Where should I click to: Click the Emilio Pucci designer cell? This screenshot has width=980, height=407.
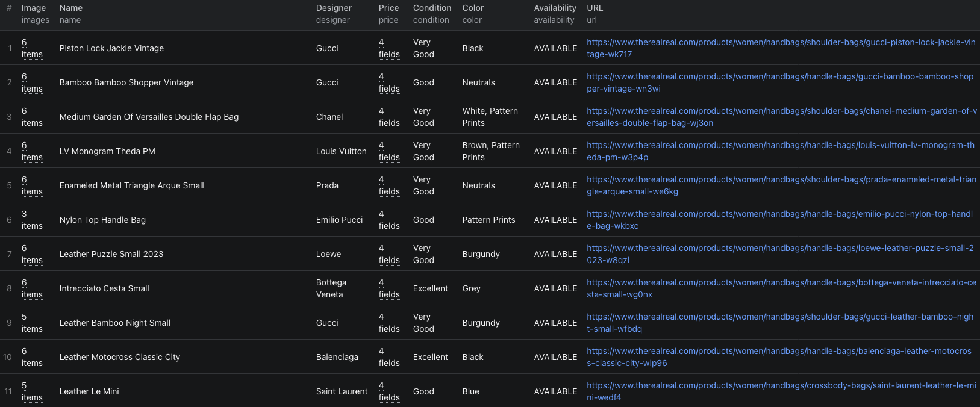(x=339, y=220)
